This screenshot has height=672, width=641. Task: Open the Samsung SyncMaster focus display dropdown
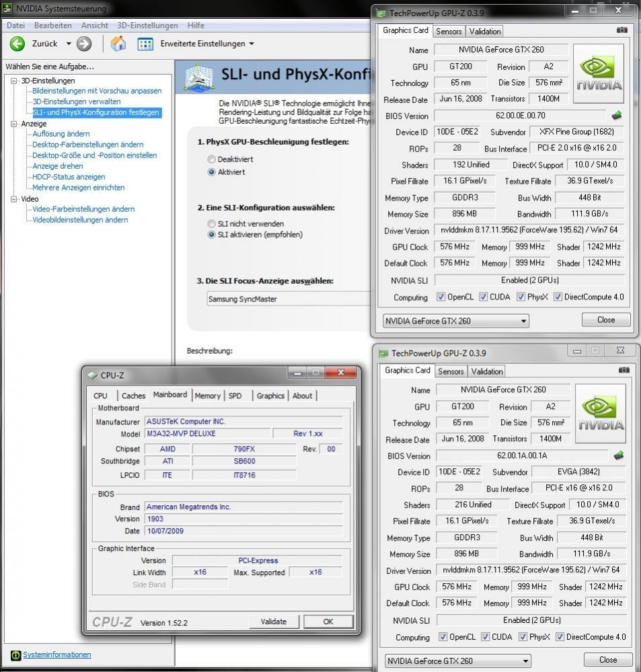(289, 299)
